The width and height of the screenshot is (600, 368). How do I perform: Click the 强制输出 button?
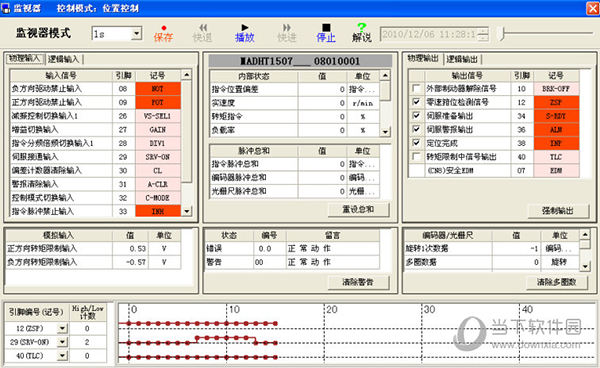(558, 211)
